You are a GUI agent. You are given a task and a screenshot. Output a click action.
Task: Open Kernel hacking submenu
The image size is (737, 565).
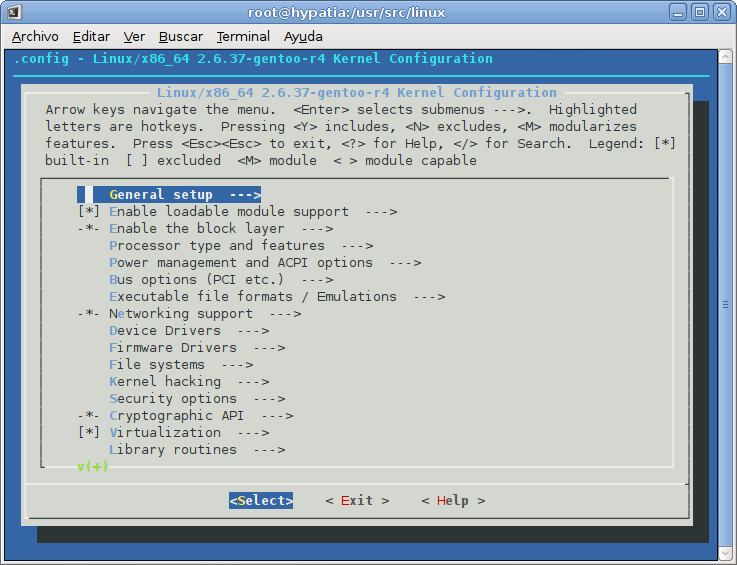tap(189, 382)
